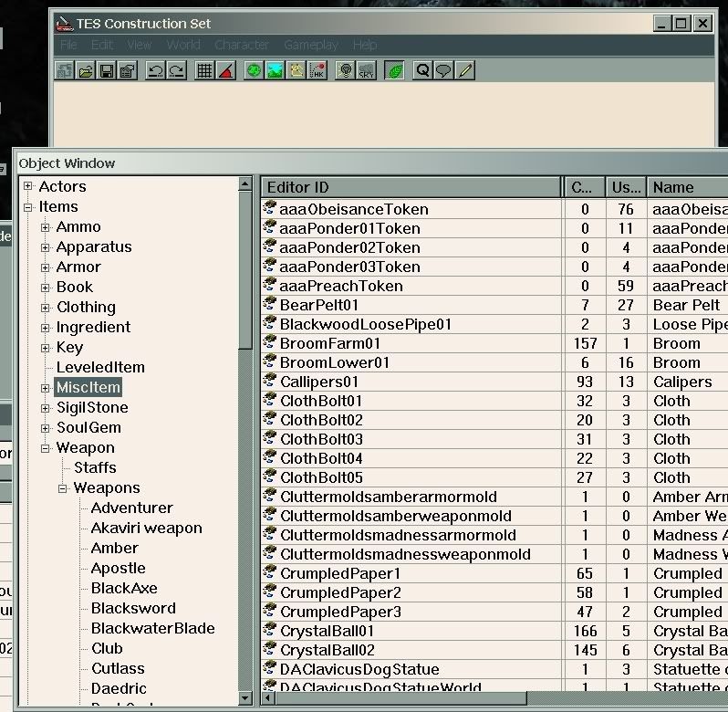Expand the Actors tree node
Screen dimensions: 728x712
coord(28,186)
